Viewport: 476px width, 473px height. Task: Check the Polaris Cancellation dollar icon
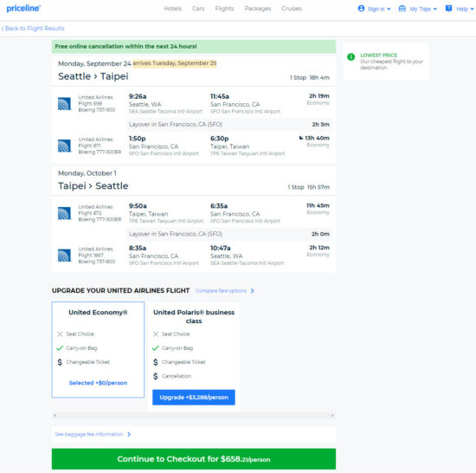click(156, 376)
